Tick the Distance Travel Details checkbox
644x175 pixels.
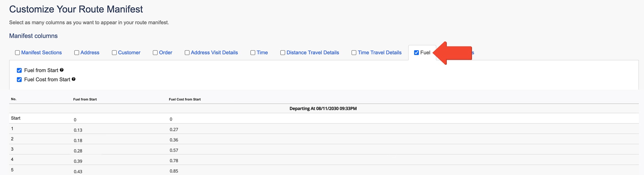coord(283,53)
